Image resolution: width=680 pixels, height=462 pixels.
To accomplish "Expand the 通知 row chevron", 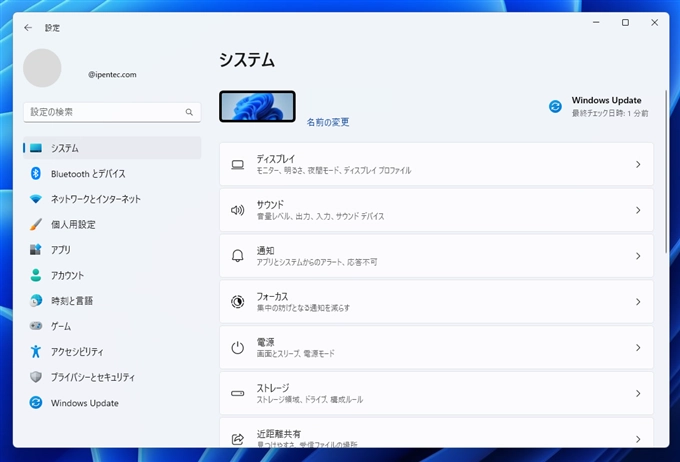I will click(x=638, y=256).
